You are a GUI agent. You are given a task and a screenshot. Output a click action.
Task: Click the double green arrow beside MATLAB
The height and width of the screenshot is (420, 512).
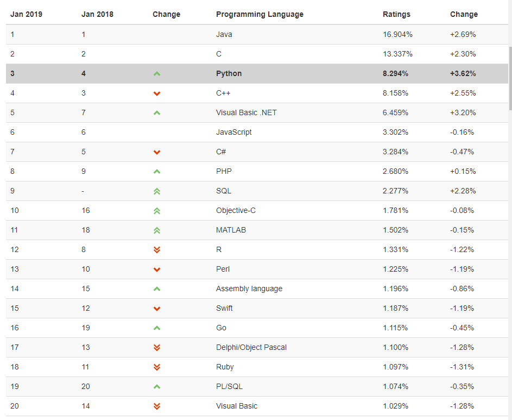(157, 230)
